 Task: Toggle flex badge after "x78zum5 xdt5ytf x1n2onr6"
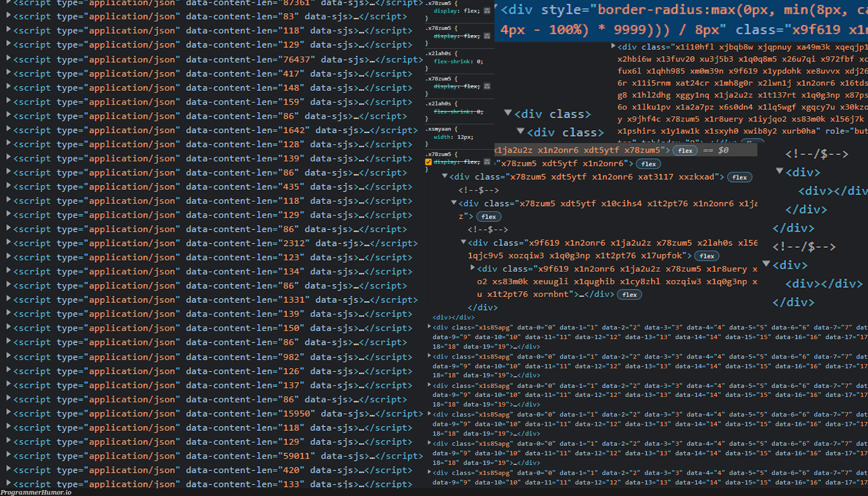648,164
